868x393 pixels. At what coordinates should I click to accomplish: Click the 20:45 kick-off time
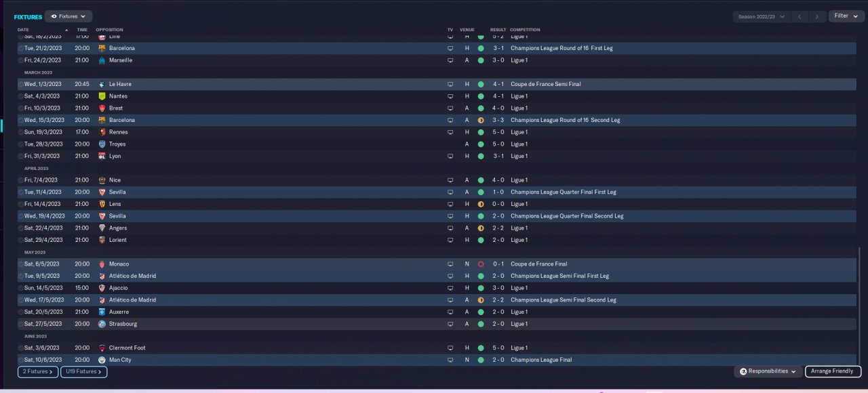pos(82,84)
